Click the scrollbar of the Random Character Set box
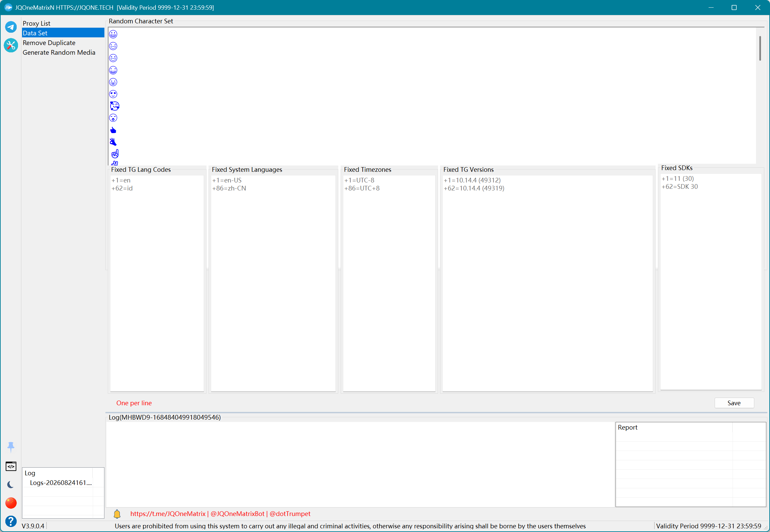Image resolution: width=770 pixels, height=532 pixels. click(760, 48)
